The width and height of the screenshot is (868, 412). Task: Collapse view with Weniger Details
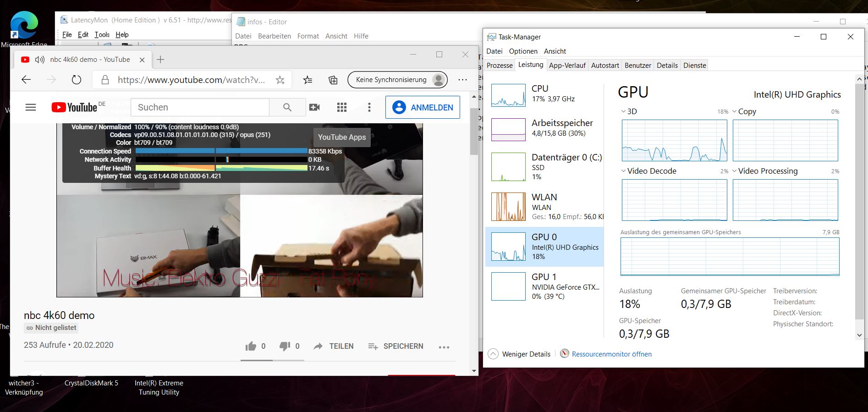click(519, 354)
